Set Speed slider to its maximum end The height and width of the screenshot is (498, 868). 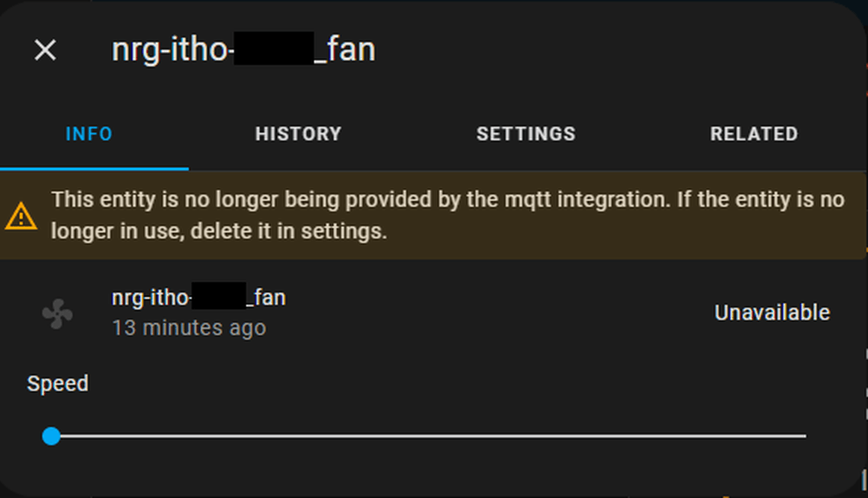click(805, 436)
